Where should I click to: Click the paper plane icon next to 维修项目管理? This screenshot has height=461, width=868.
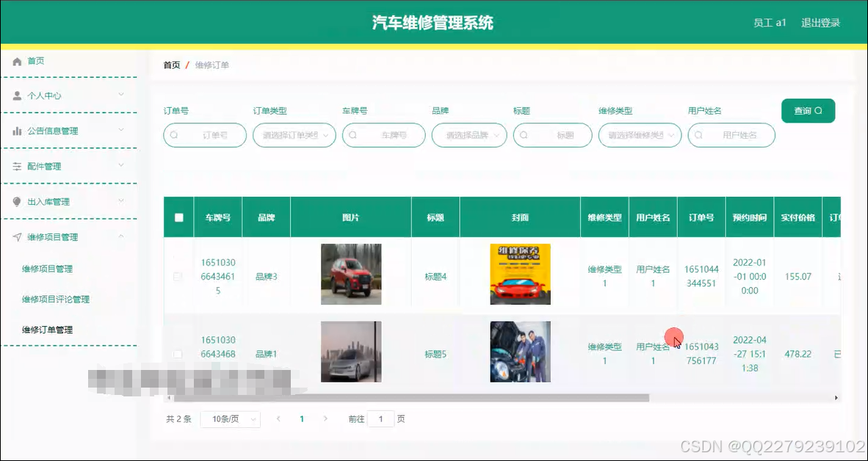[x=17, y=236]
